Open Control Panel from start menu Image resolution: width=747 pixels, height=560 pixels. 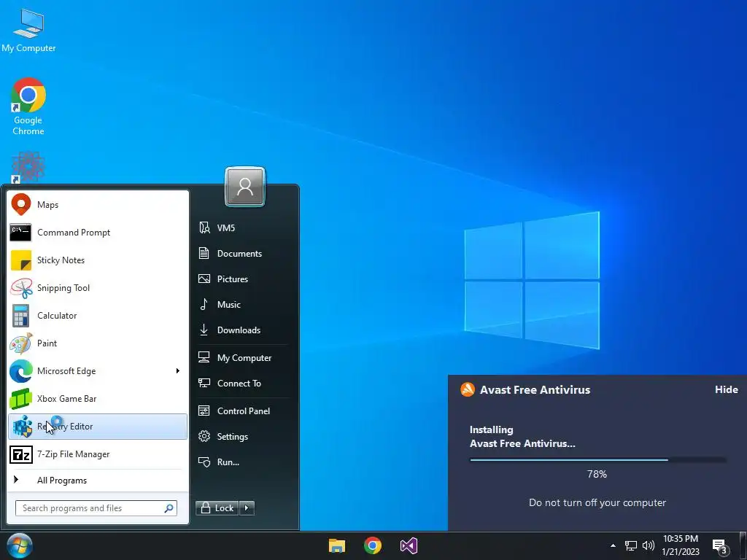[241, 411]
